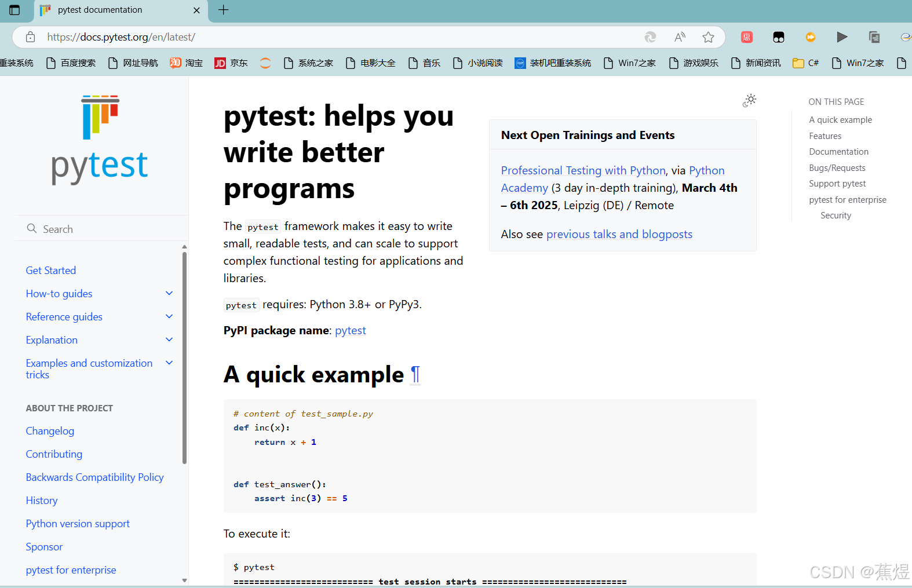This screenshot has height=588, width=912.
Task: Open the tab actions menu icon
Action: pyautogui.click(x=14, y=10)
